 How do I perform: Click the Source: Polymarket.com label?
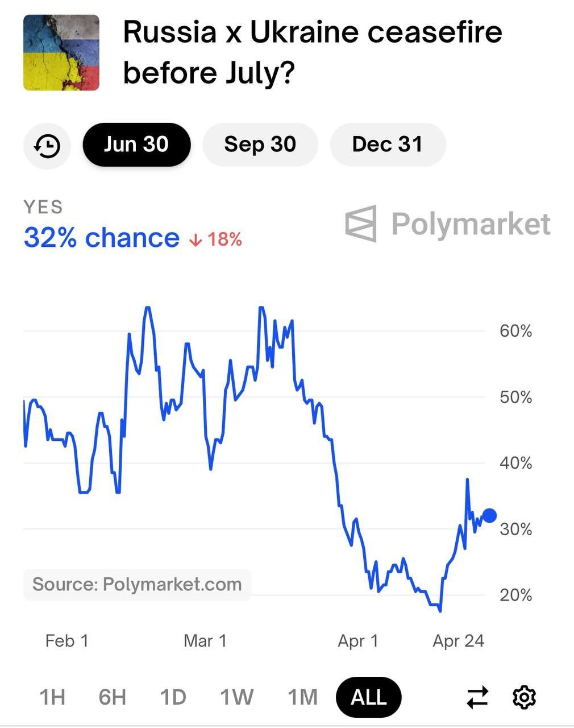click(x=137, y=584)
